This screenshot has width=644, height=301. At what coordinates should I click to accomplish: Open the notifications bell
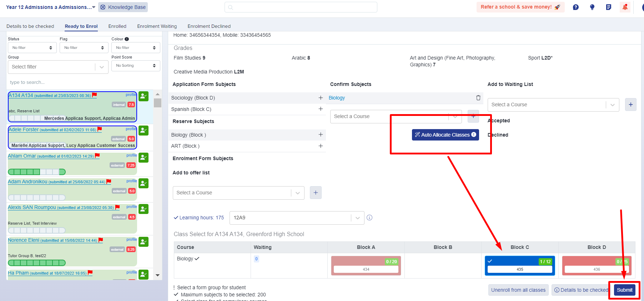625,7
